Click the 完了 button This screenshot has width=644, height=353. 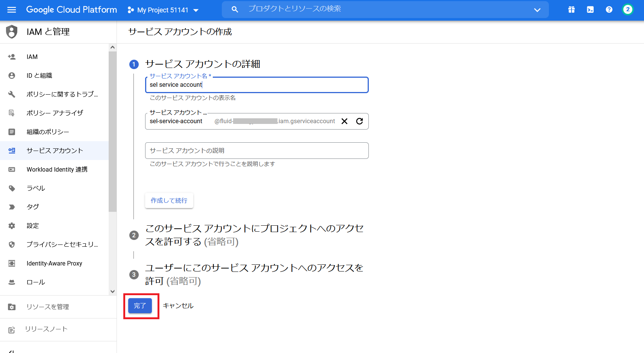pyautogui.click(x=140, y=306)
